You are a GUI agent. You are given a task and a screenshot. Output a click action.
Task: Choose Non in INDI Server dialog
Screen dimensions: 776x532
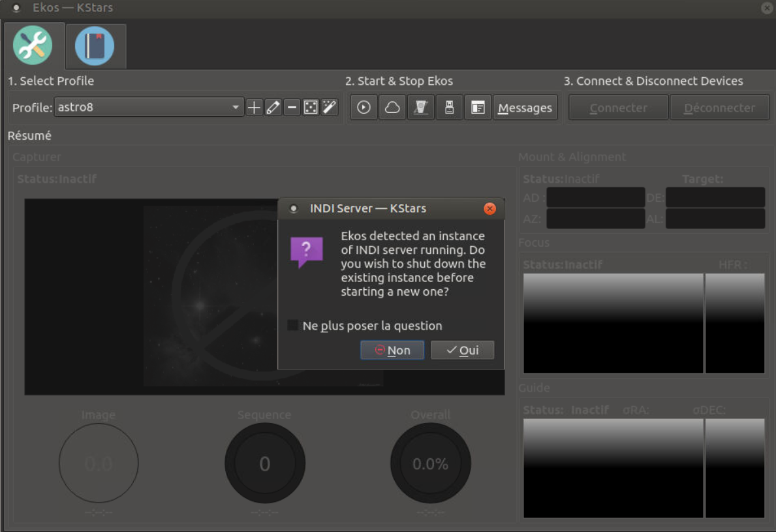coord(392,350)
